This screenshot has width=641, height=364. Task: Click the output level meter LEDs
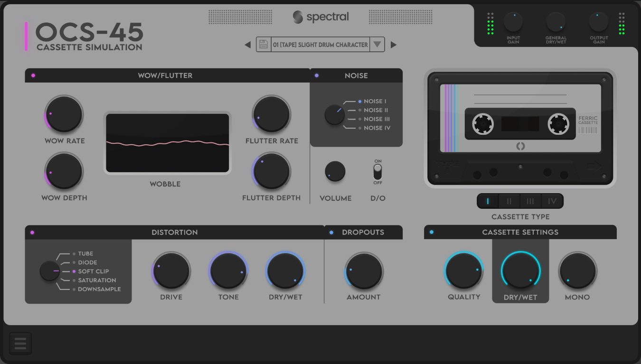pyautogui.click(x=622, y=24)
